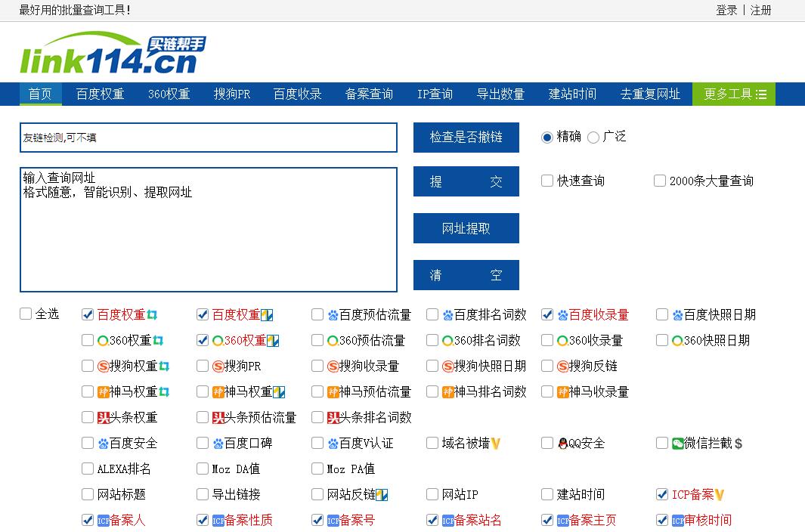The height and width of the screenshot is (532, 805).
Task: Go to the IP查询 navigation tab
Action: 435,94
